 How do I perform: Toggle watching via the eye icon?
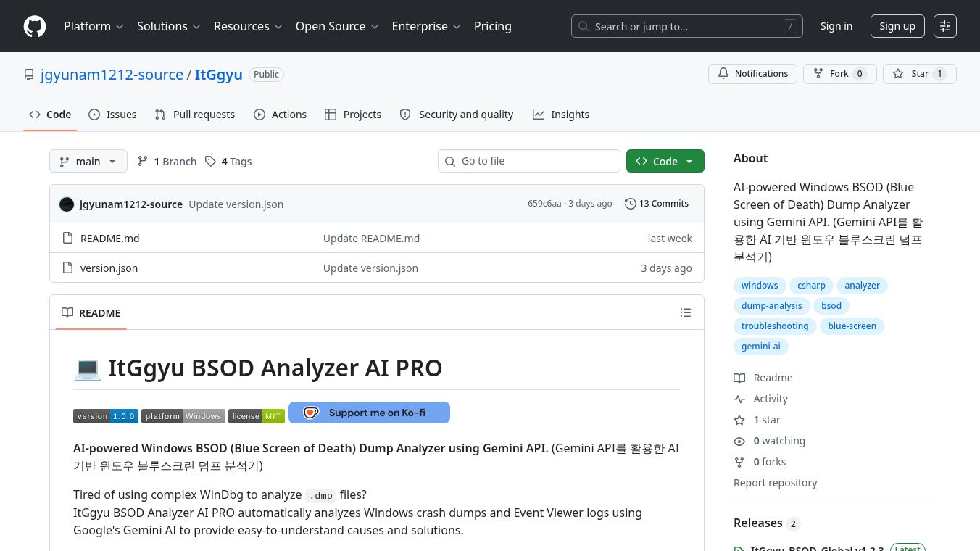coord(739,441)
